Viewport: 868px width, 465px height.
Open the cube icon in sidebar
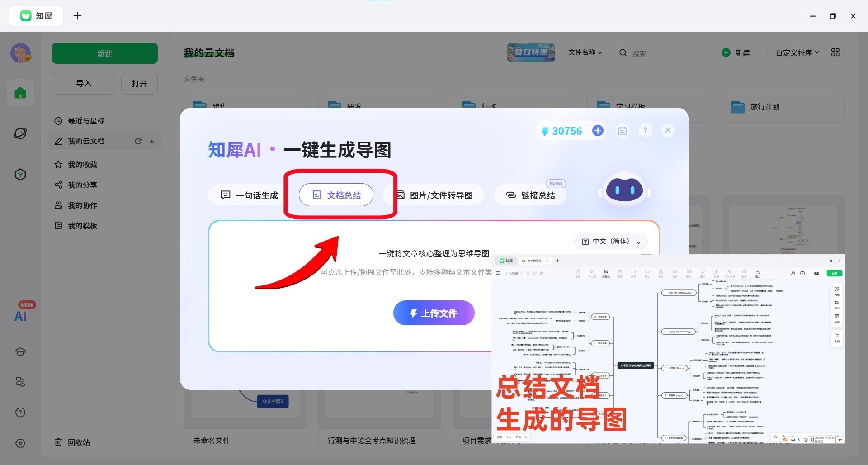[x=20, y=175]
